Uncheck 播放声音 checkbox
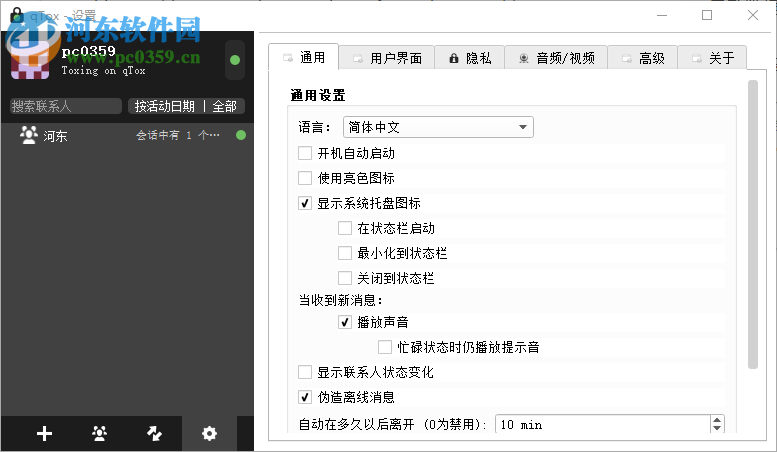The height and width of the screenshot is (452, 777). [345, 322]
